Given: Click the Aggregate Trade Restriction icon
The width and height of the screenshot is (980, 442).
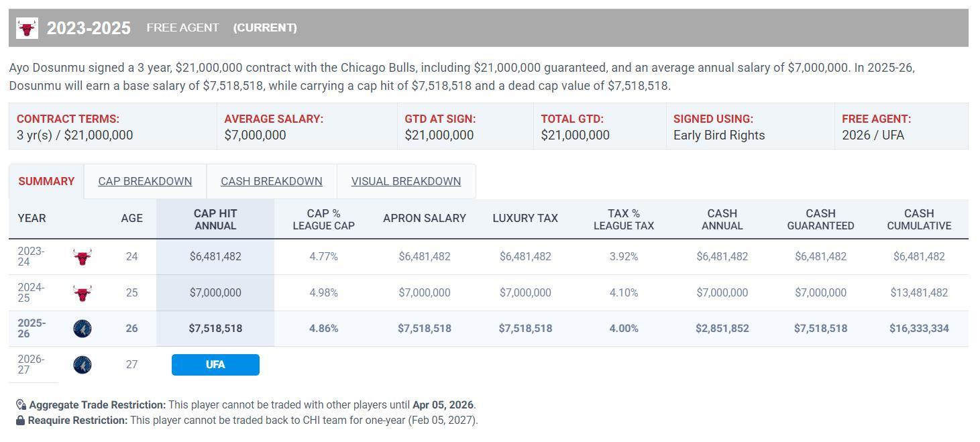Looking at the screenshot, I should pyautogui.click(x=21, y=405).
